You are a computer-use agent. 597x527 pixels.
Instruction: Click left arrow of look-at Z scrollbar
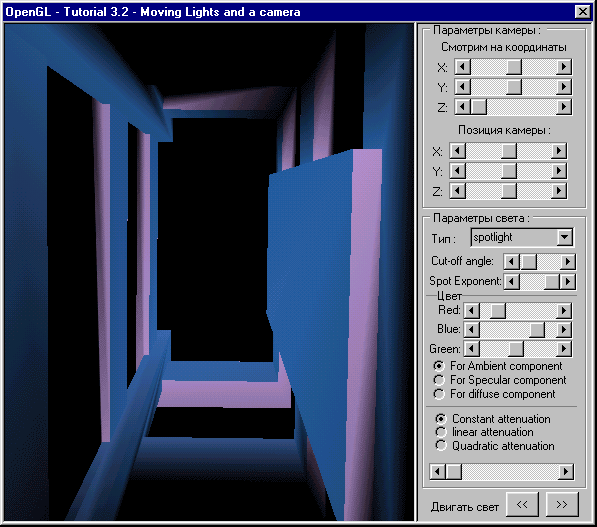coord(463,107)
